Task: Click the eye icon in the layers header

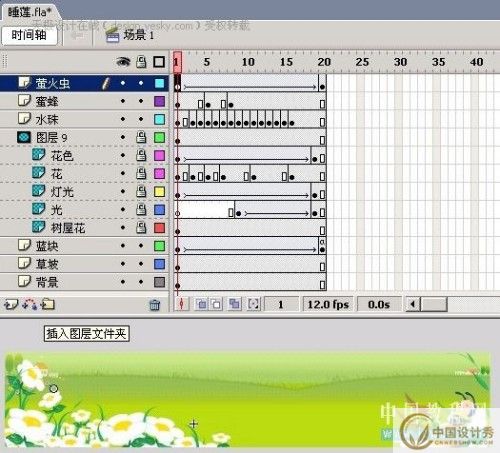Action: [123, 62]
